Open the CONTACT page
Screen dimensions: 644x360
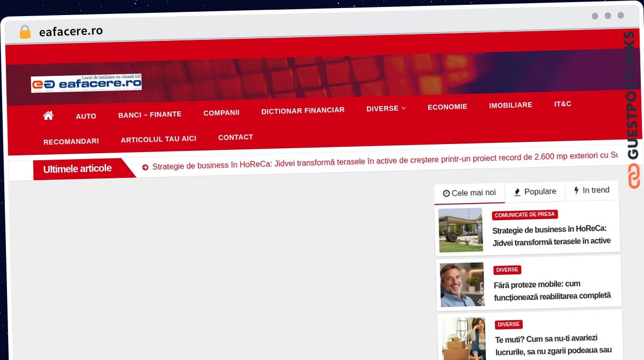pyautogui.click(x=236, y=138)
